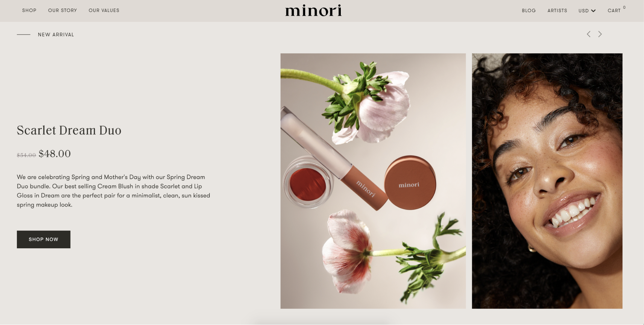Screen dimensions: 644x325
Task: Click the minori logo
Action: click(313, 11)
